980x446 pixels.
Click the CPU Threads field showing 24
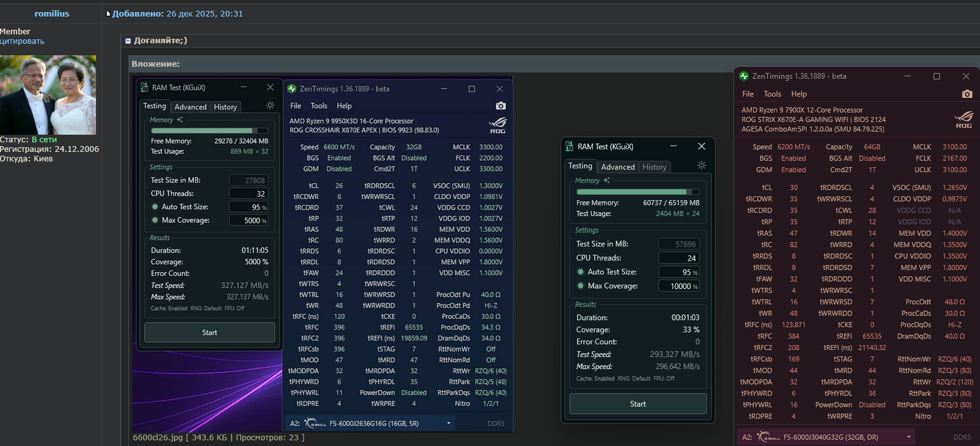pos(679,258)
